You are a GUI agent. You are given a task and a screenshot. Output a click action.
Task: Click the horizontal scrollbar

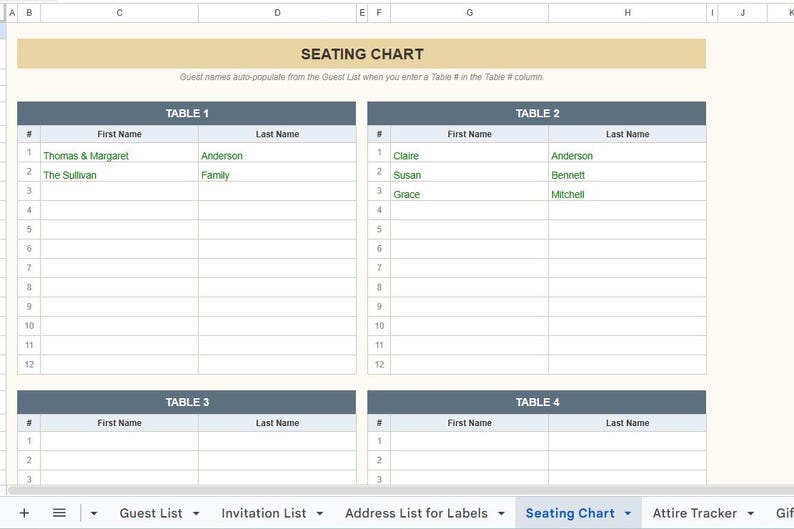pos(400,490)
